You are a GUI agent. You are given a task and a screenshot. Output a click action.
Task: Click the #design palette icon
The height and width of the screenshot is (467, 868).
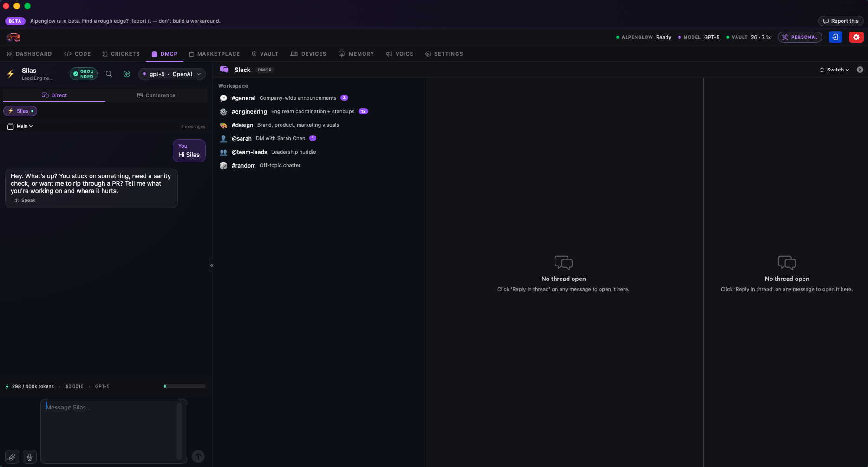tap(223, 125)
